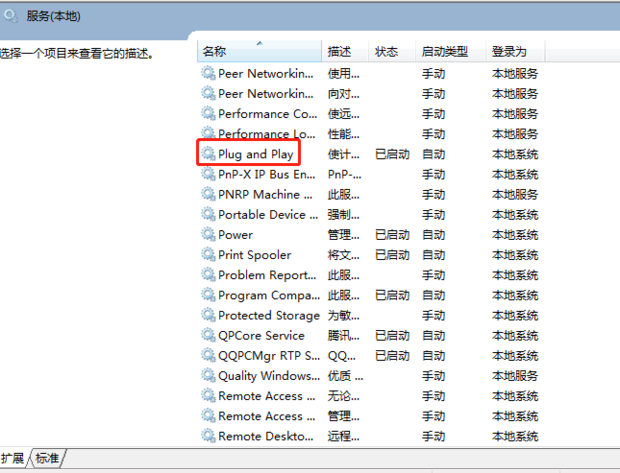
Task: Select the Portable Device service gear icon
Action: pyautogui.click(x=208, y=213)
